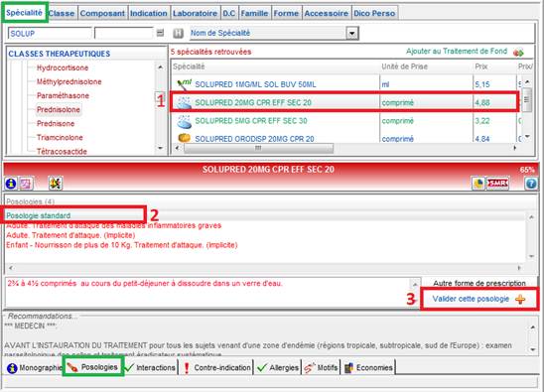The width and height of the screenshot is (544, 392).
Task: Open the Famille tab
Action: click(x=254, y=13)
